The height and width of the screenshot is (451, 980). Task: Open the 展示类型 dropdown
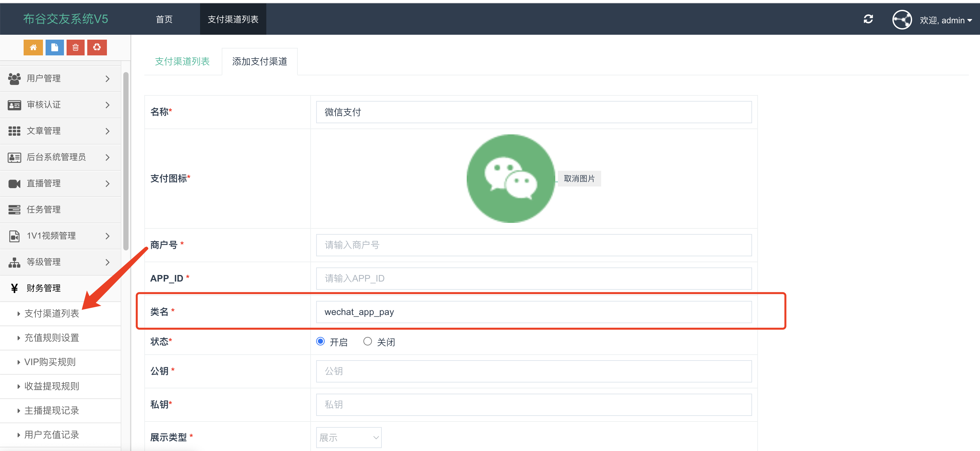[349, 437]
